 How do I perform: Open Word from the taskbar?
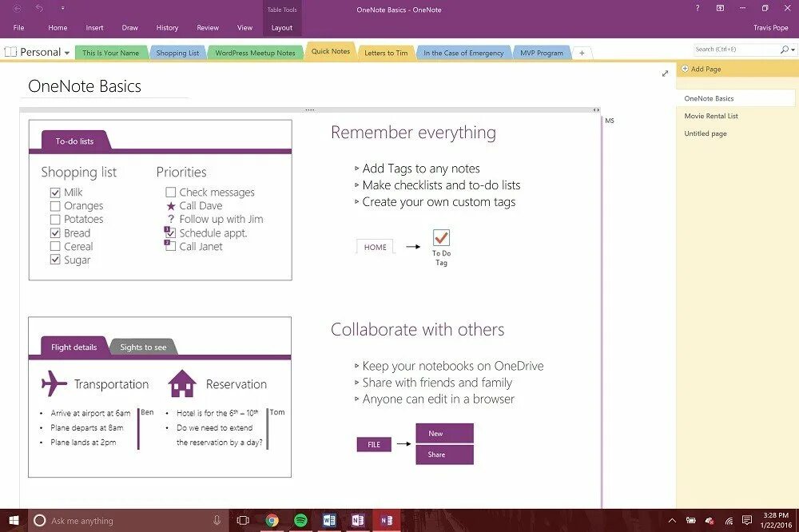[329, 520]
